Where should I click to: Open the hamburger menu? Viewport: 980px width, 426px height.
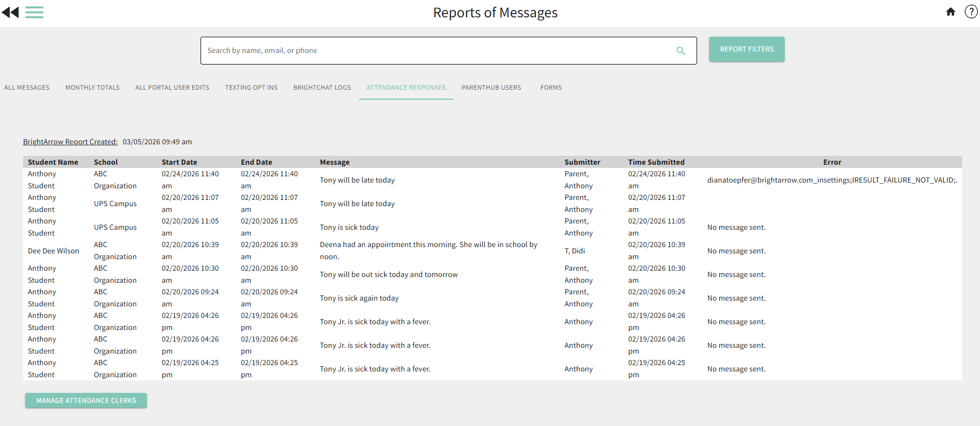tap(34, 12)
